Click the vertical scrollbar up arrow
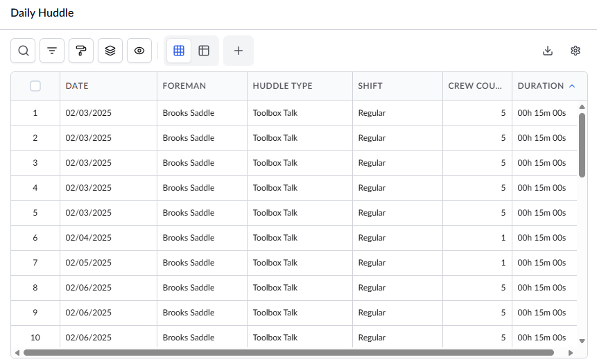The width and height of the screenshot is (597, 364). tap(582, 107)
